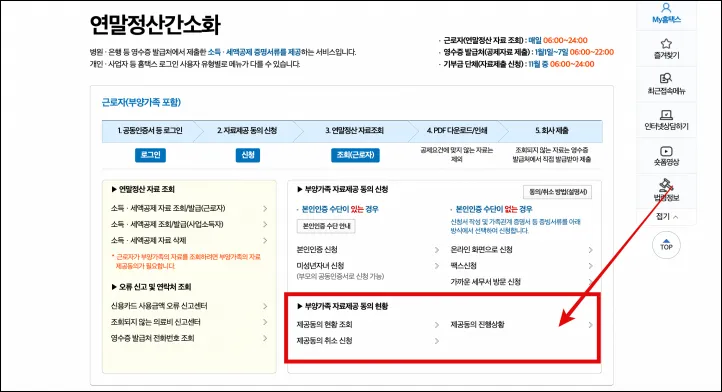Click chevron beside 제공동의 현황 조회
The image size is (722, 392).
tap(437, 325)
